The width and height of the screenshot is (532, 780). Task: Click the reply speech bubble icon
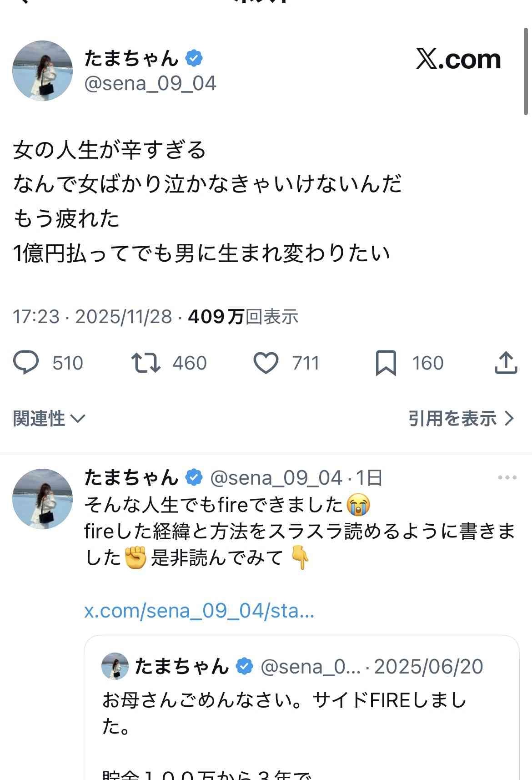tap(26, 363)
